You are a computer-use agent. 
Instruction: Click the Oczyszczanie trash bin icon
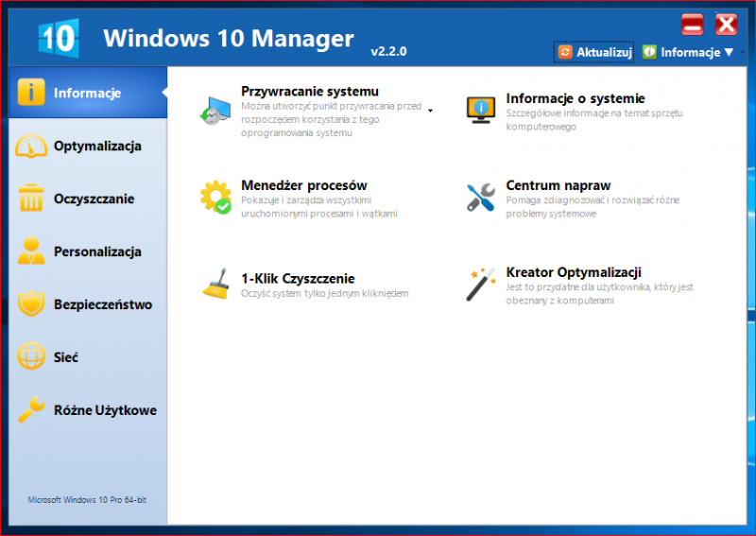[31, 199]
